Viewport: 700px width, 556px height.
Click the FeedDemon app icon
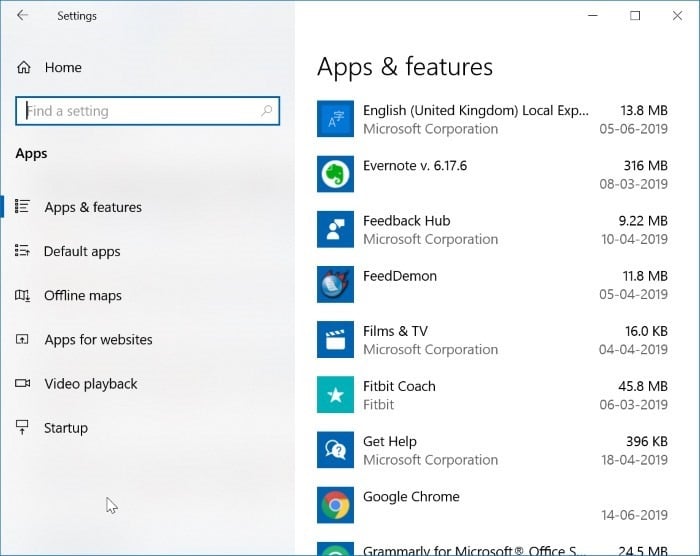pos(335,284)
